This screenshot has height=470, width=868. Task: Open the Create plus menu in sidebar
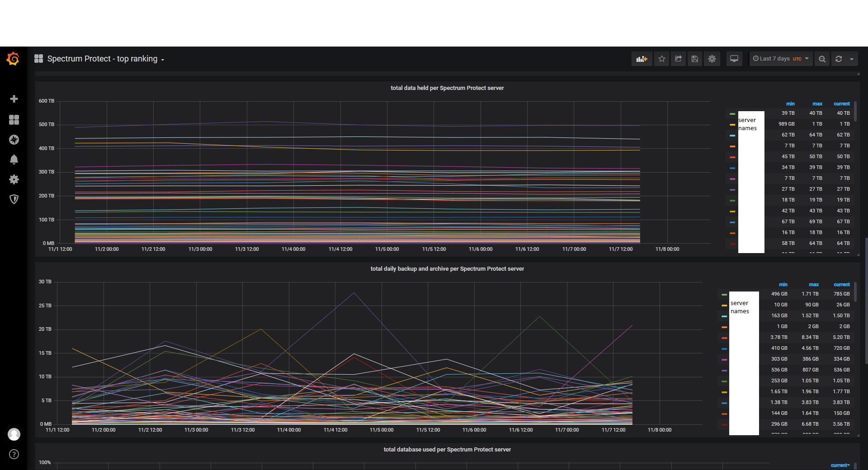point(14,99)
